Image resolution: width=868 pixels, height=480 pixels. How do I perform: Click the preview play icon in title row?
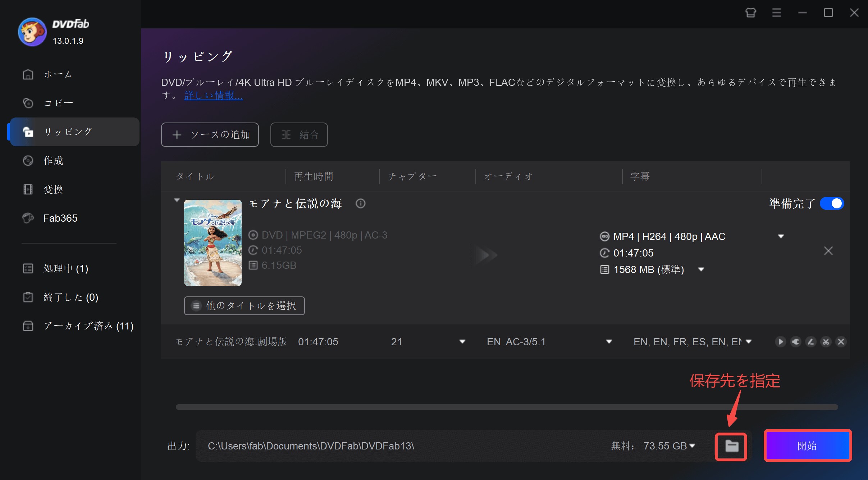click(x=780, y=342)
